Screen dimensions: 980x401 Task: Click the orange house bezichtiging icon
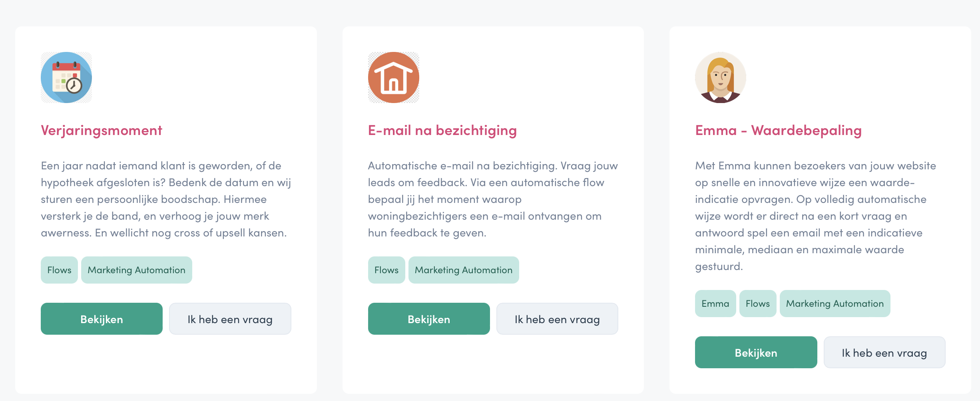click(x=394, y=77)
